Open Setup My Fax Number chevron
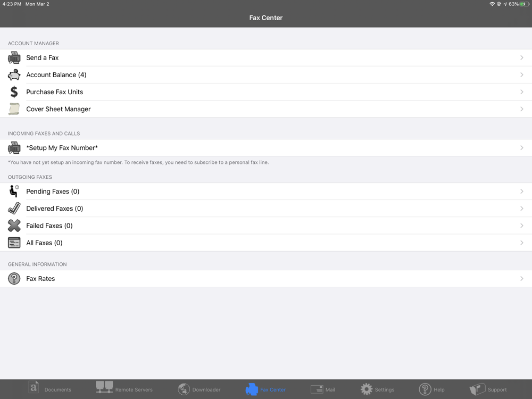532x399 pixels. coord(522,147)
